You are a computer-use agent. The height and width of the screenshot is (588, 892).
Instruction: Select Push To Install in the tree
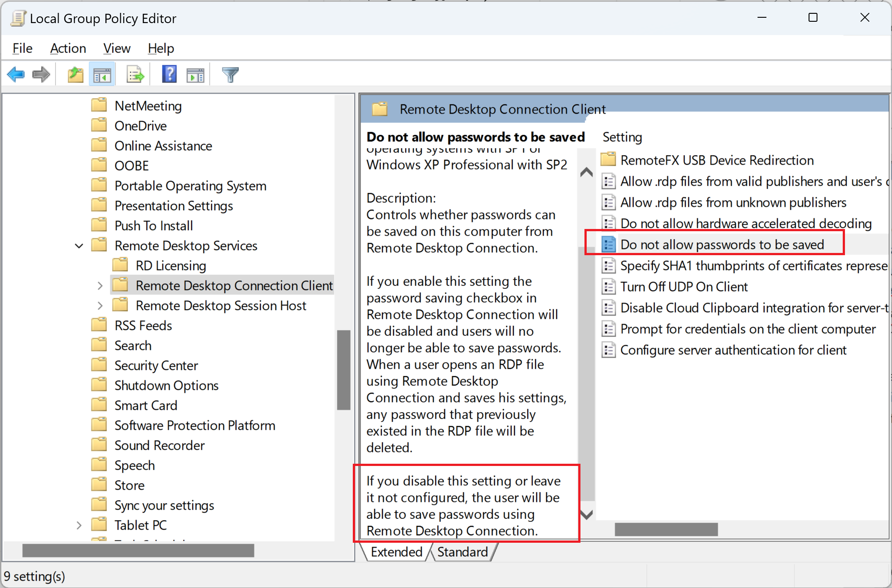(154, 225)
